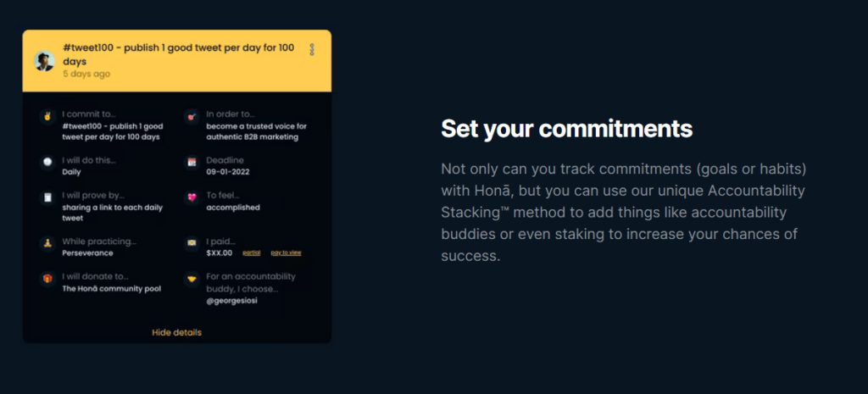The image size is (868, 394).
Task: Open the three-dot options menu on card
Action: [312, 50]
